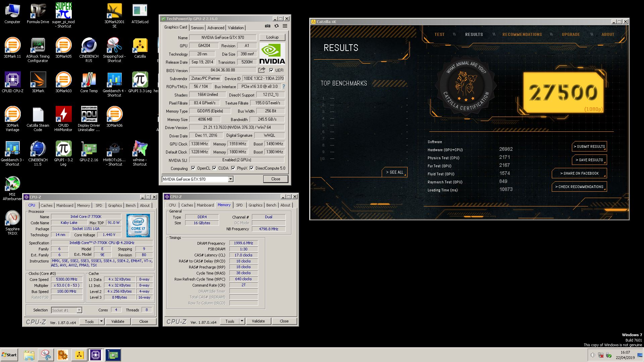Launch 3DMark05 desktop icon
The height and width of the screenshot is (362, 644).
point(63,48)
